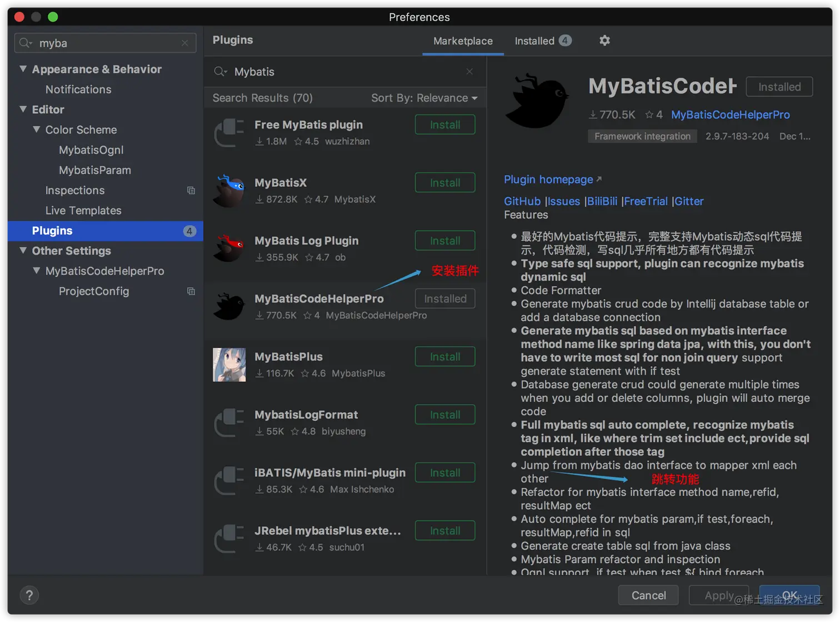Click the Plugins updates badge 4 in sidebar
Viewport: 840px width, 622px height.
[x=189, y=231]
